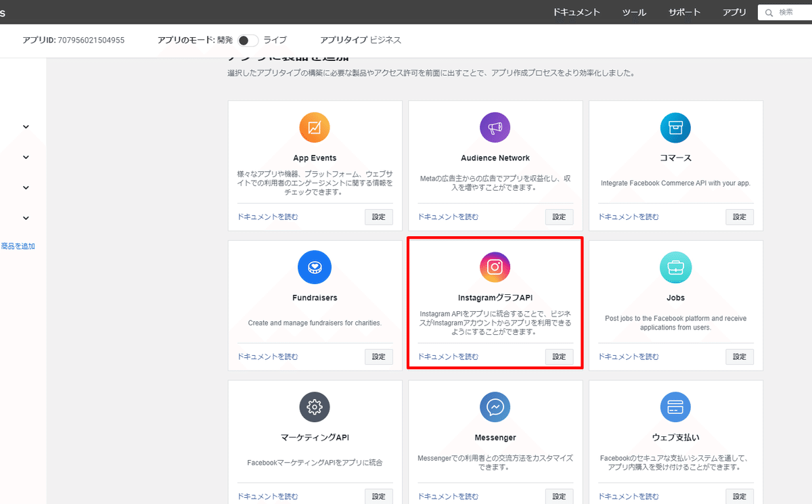
Task: Expand the second sidebar chevron
Action: [26, 157]
